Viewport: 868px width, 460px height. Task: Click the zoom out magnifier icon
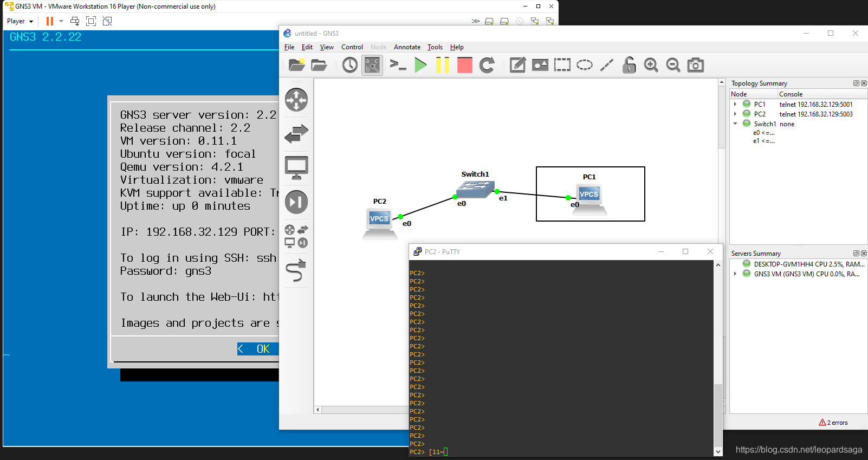point(673,65)
